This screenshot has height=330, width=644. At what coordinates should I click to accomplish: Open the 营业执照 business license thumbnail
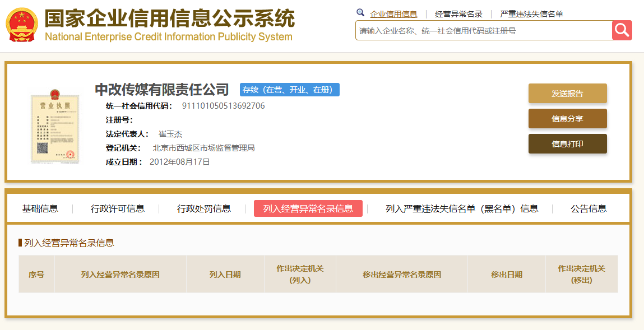(x=55, y=127)
